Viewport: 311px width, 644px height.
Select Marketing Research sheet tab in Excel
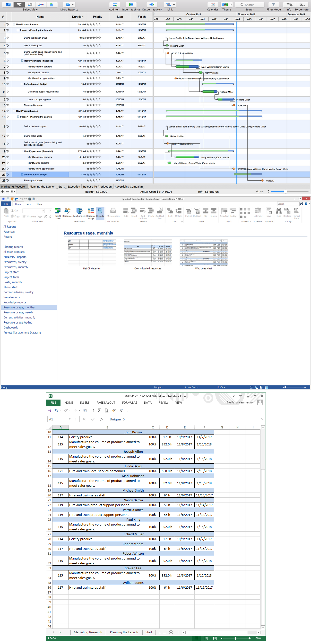coord(88,632)
